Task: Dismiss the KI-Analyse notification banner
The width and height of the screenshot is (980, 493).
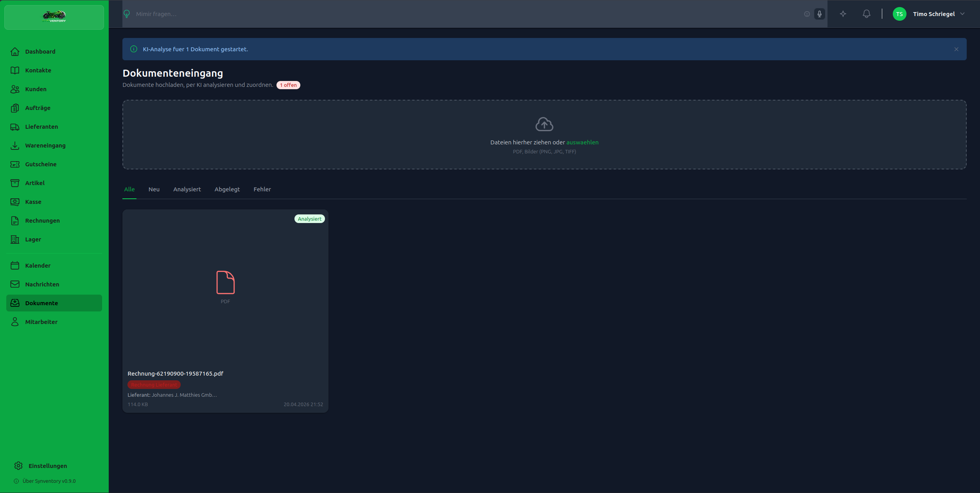Action: tap(956, 49)
